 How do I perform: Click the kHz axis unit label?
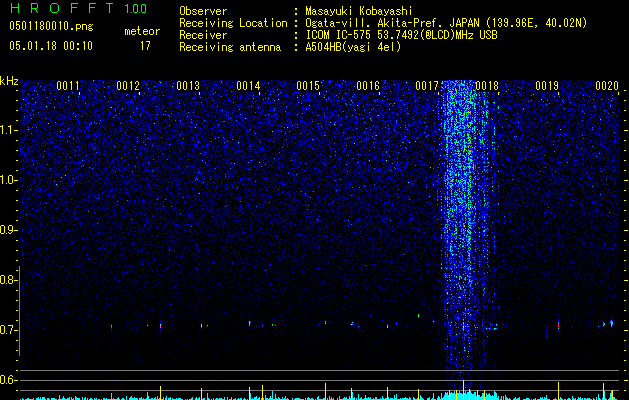coord(9,81)
